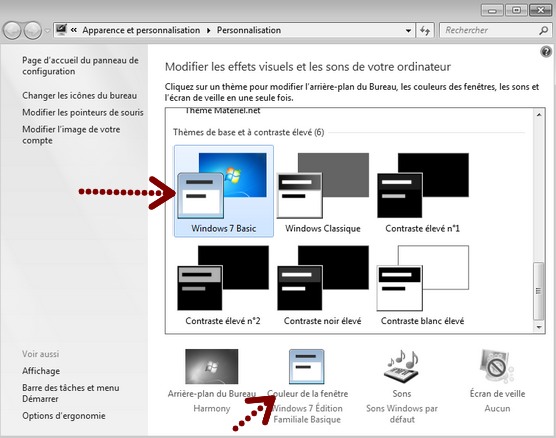Open Barre des tâches et menu Démarrer
The width and height of the screenshot is (556, 438).
coord(71,393)
